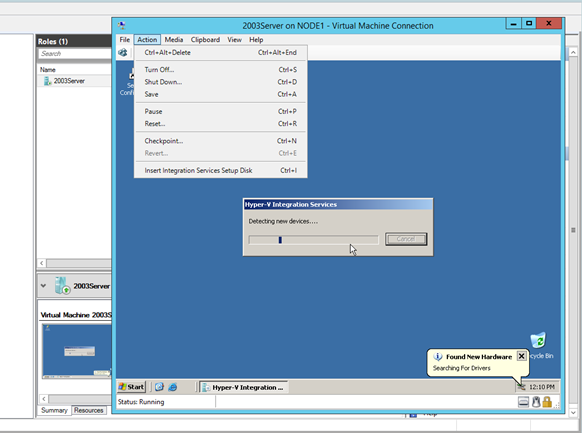582x433 pixels.
Task: Open the View menu
Action: [x=234, y=40]
